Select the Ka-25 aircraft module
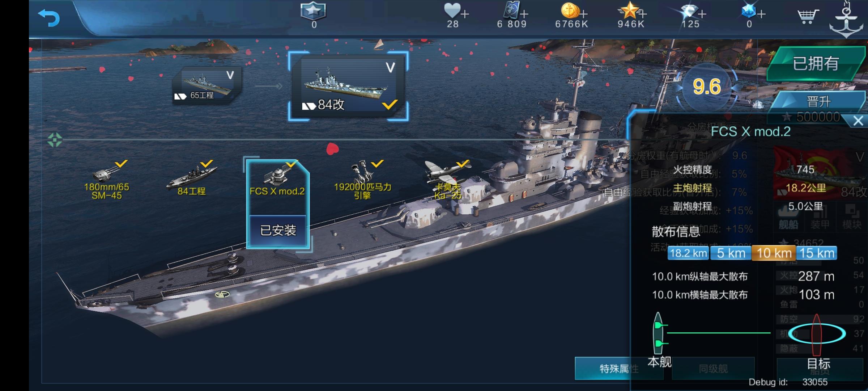This screenshot has height=391, width=868. coord(448,180)
